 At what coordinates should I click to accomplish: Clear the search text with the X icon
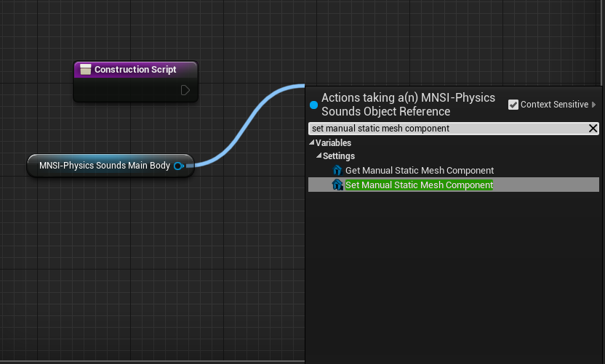(x=593, y=129)
